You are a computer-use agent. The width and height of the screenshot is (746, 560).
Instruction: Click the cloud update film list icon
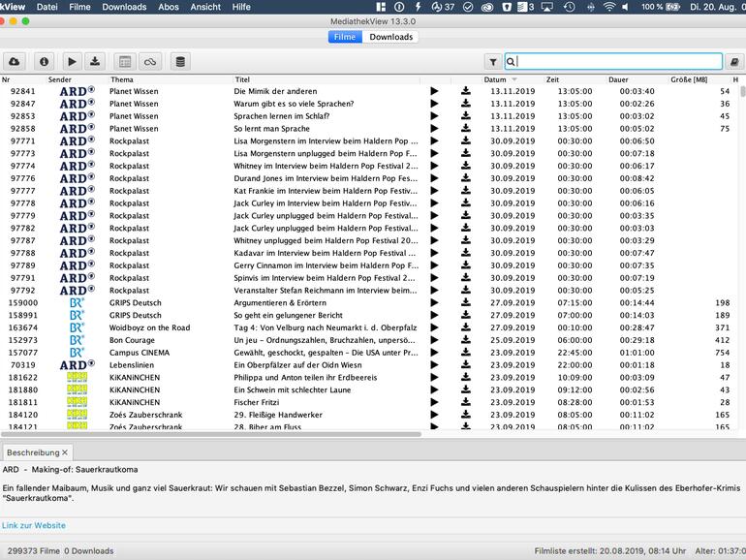(15, 61)
